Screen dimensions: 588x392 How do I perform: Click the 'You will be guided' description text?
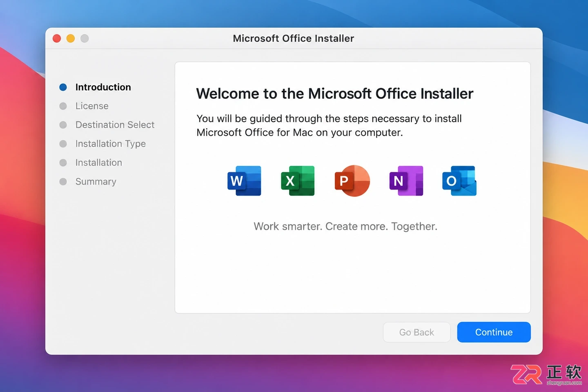point(329,125)
